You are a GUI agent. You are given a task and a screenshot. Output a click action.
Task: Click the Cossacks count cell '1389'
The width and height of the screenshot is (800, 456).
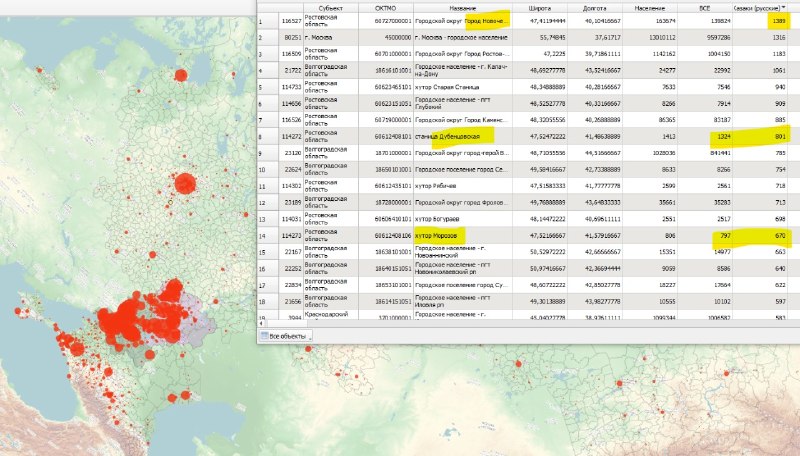pyautogui.click(x=760, y=21)
